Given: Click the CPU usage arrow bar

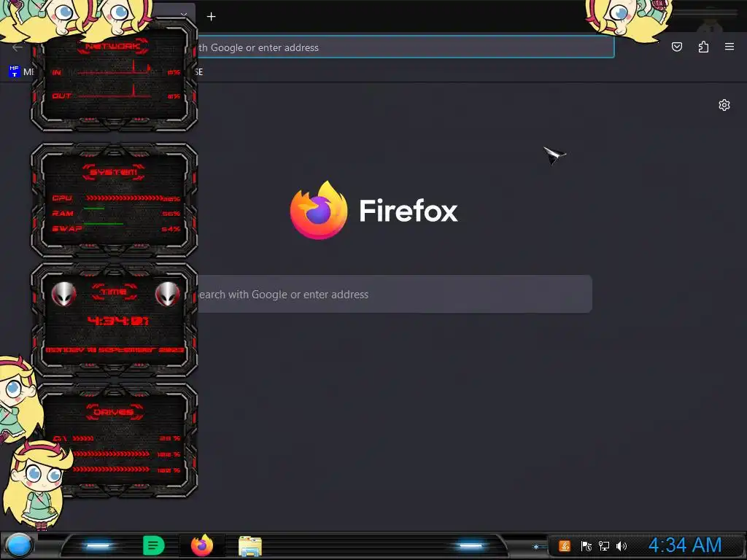Looking at the screenshot, I should (124, 198).
